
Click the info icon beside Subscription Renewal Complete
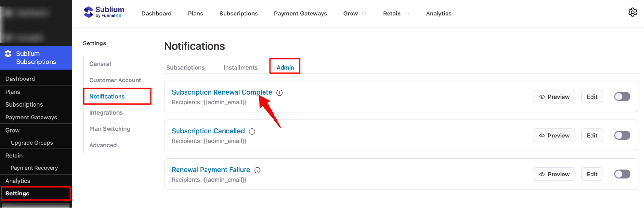(x=279, y=93)
